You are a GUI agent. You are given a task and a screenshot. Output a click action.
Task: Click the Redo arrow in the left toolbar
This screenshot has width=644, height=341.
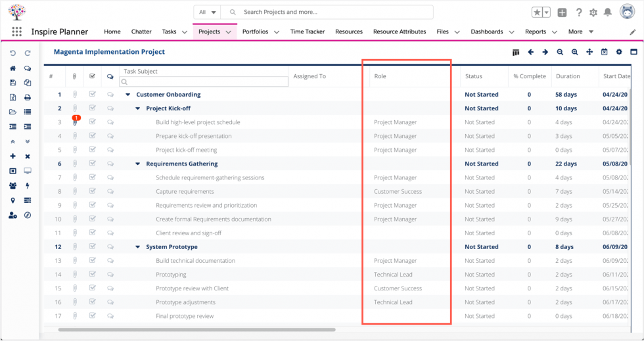[28, 53]
